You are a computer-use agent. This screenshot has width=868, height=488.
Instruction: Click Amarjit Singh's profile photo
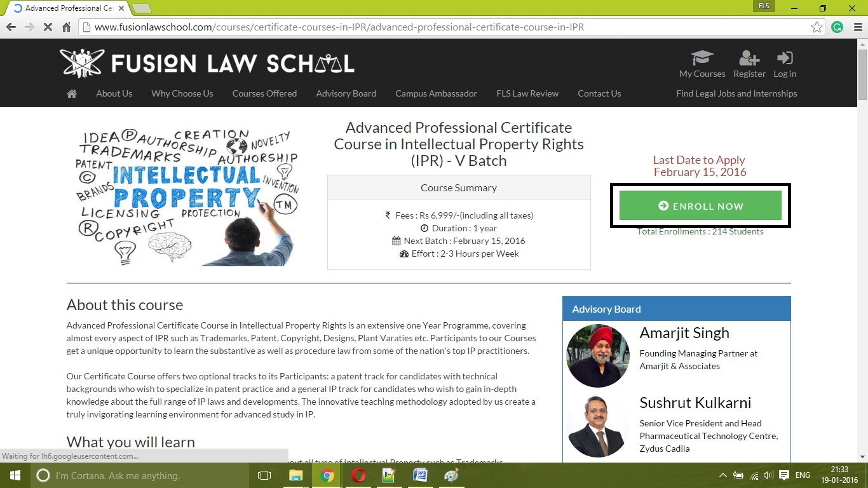(597, 355)
